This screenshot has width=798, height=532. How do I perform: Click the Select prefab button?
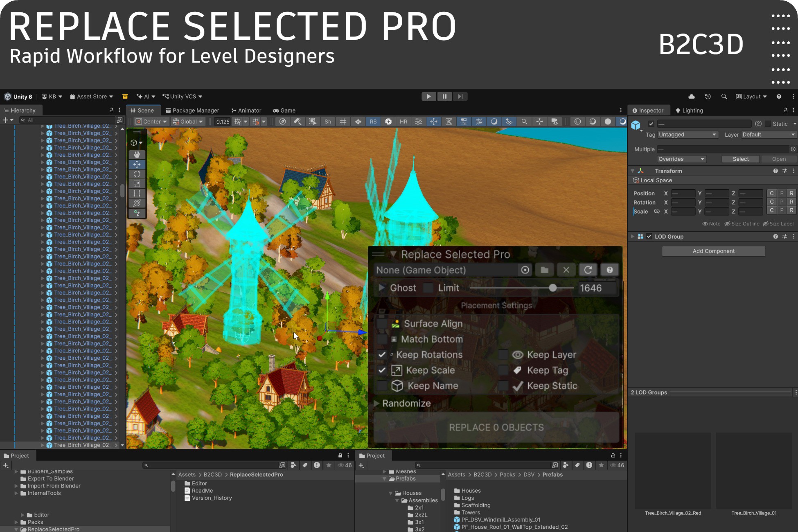point(741,159)
